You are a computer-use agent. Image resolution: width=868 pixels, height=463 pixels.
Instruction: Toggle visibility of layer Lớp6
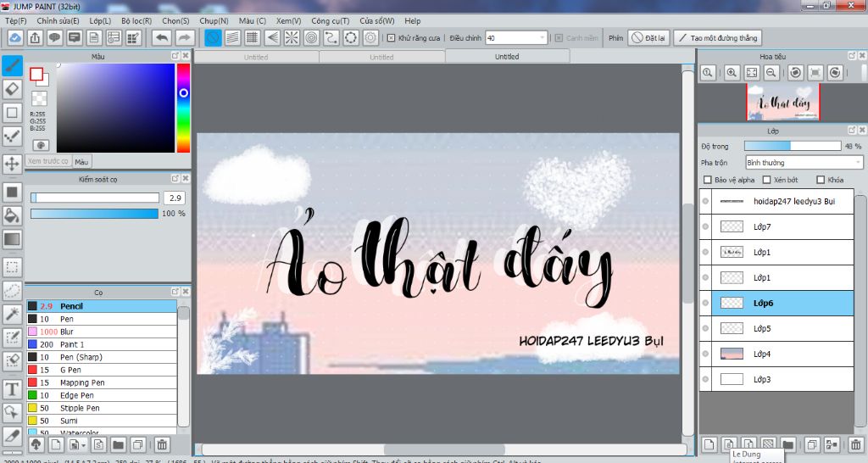(x=705, y=303)
